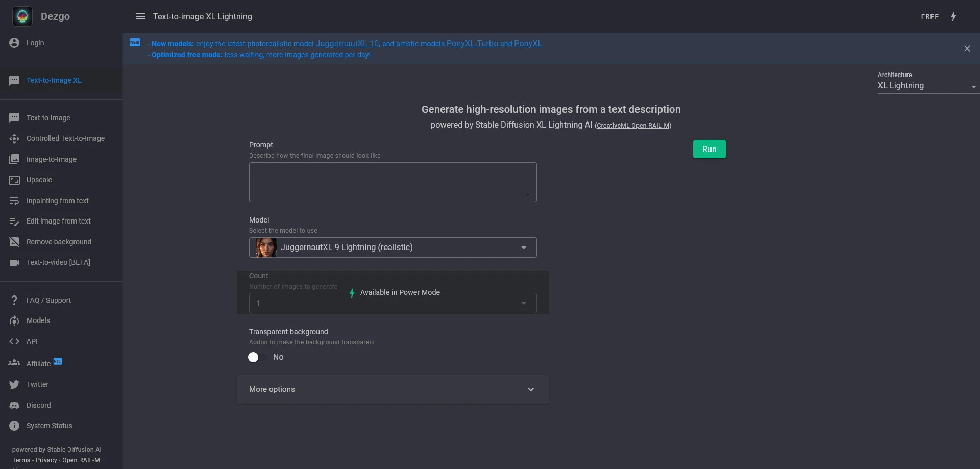The height and width of the screenshot is (469, 980).
Task: Click the Text-to-Image sidebar icon
Action: click(14, 118)
